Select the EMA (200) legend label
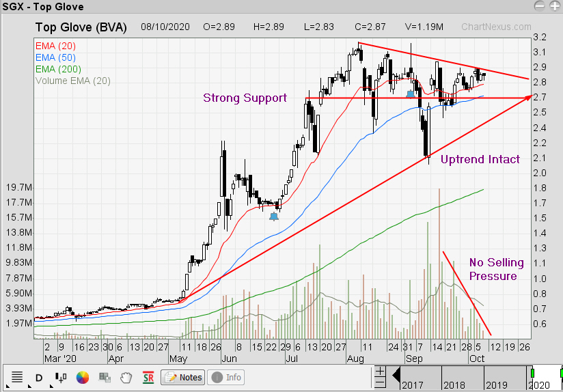Screen dimensions: 563x392 pos(58,69)
